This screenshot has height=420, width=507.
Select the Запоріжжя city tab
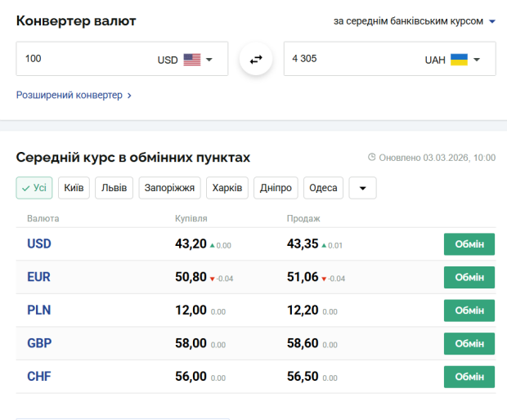coord(169,188)
